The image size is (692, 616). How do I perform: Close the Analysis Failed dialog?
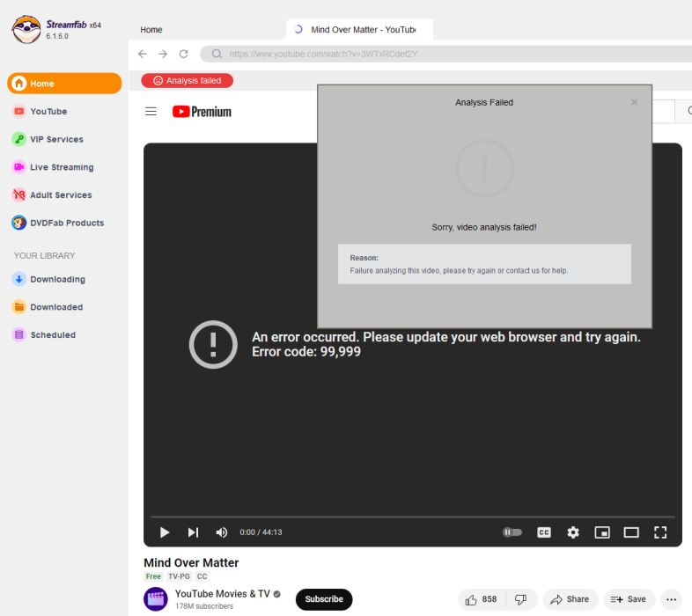(634, 102)
